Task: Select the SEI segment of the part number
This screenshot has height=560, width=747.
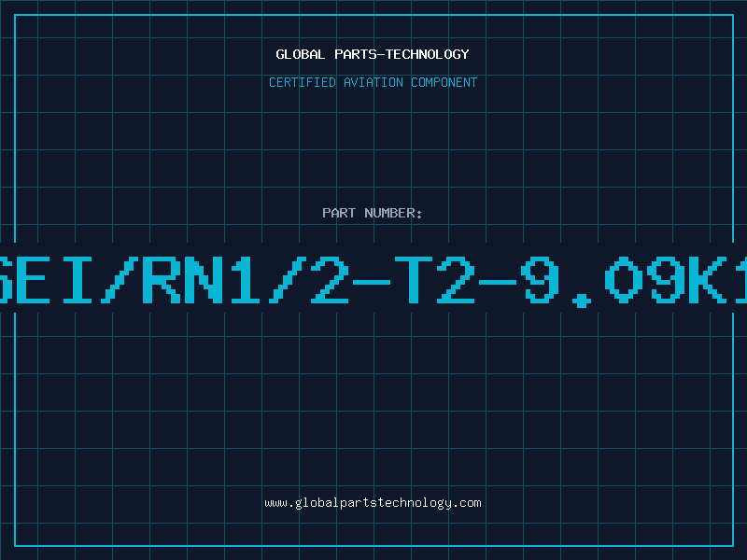Action: (x=46, y=279)
